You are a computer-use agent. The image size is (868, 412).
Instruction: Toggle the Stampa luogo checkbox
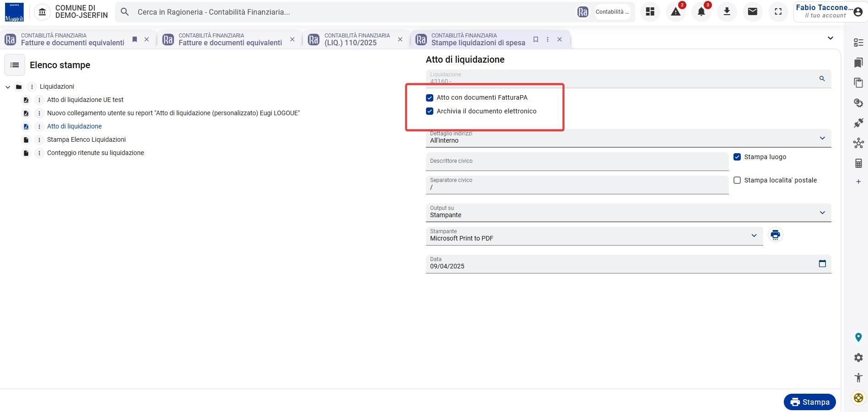pos(737,157)
